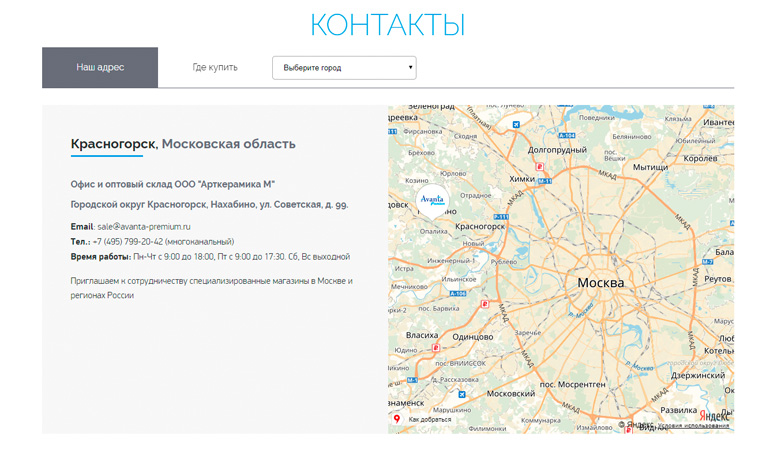The image size is (781, 465).
Task: Click the Ильинское label on the map
Action: pos(459,279)
